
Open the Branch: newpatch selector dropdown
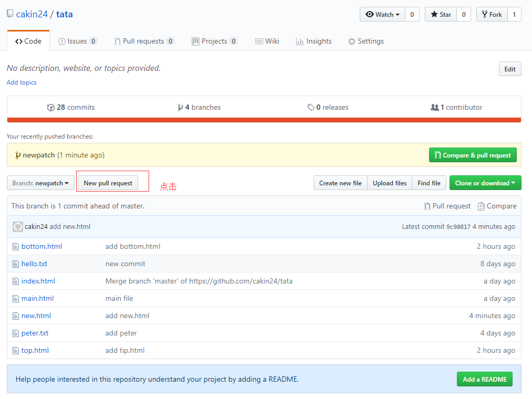41,183
